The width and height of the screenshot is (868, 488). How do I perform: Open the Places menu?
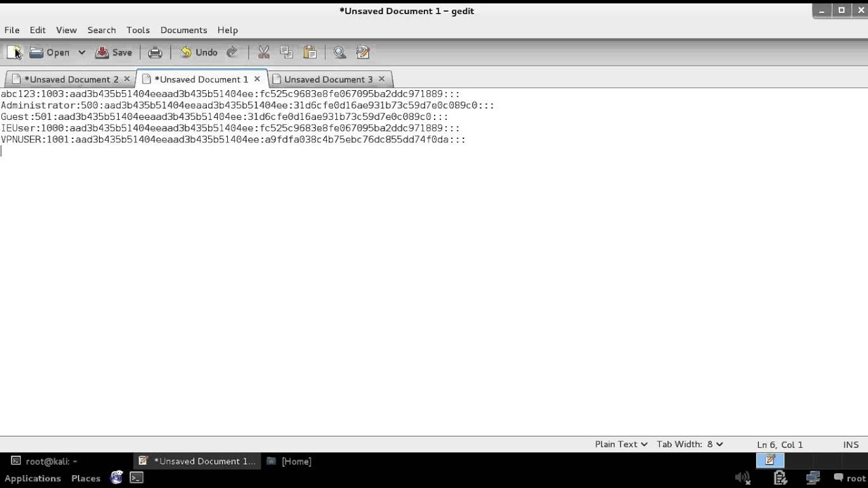[85, 479]
